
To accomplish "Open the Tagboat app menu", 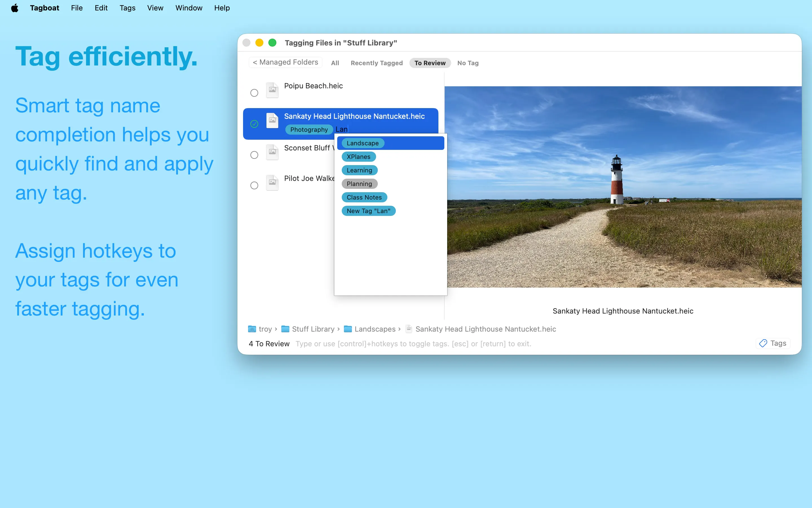I will pyautogui.click(x=44, y=8).
